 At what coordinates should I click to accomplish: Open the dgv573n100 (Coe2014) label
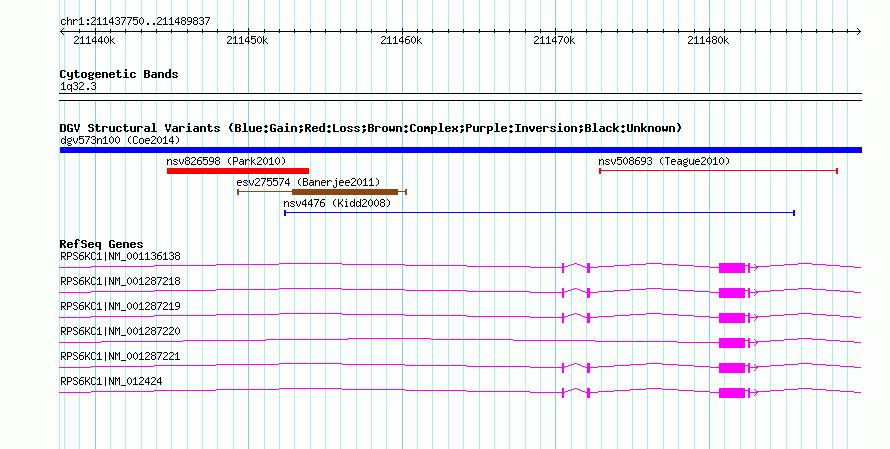[120, 140]
